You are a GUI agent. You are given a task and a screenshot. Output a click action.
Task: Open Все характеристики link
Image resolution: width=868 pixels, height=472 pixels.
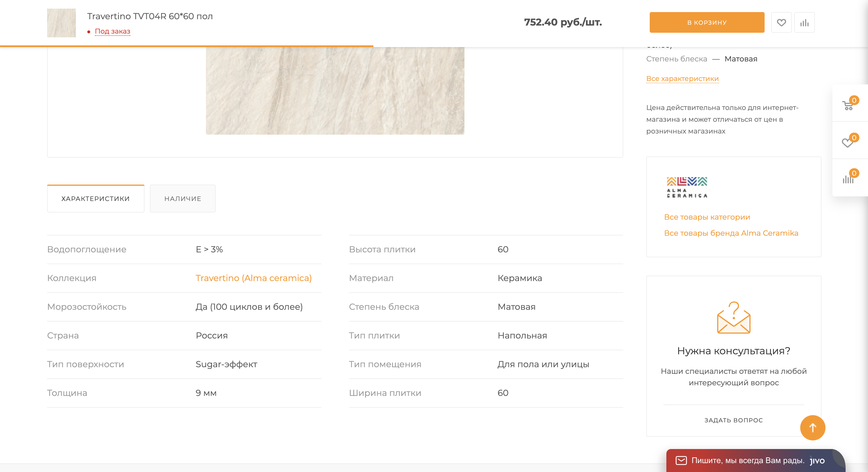click(682, 78)
